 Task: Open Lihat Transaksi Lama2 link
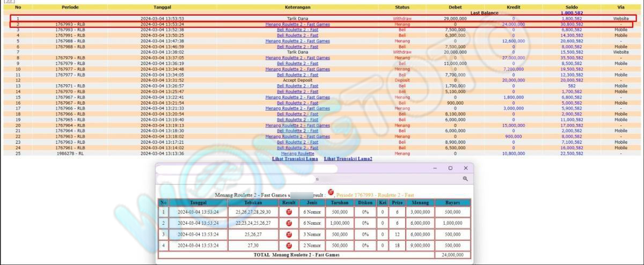pyautogui.click(x=348, y=159)
